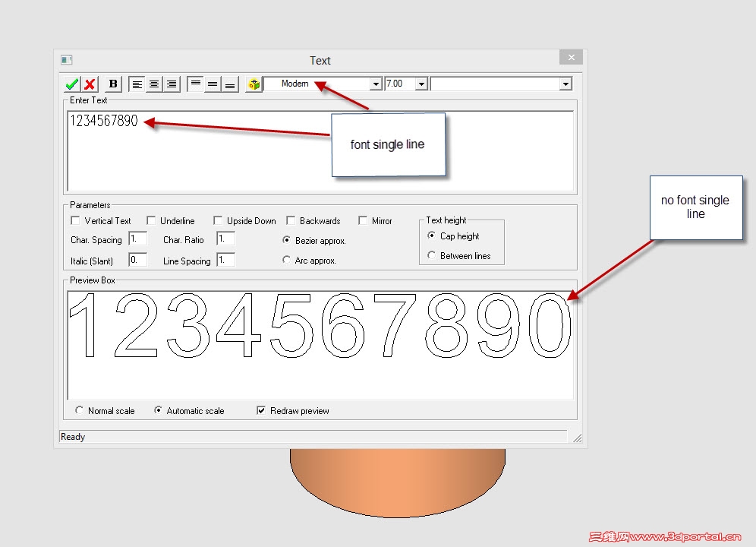Open the empty combo box dropdown arrow

pyautogui.click(x=565, y=84)
